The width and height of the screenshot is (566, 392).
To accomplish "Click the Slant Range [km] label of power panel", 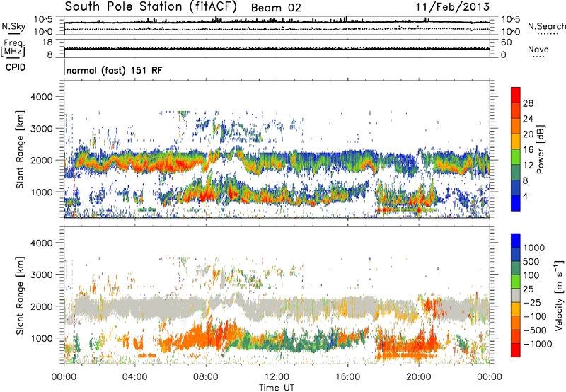I will tap(20, 149).
